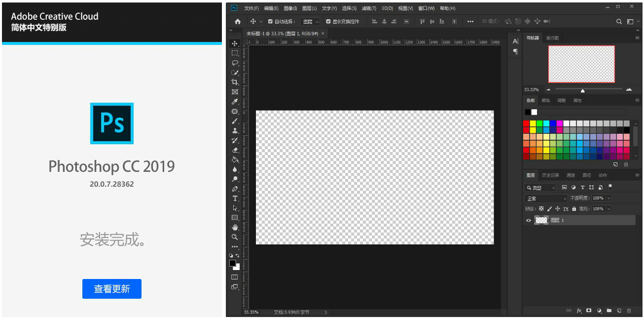Select the Zoom tool in toolbox
This screenshot has width=644, height=318.
tap(235, 237)
